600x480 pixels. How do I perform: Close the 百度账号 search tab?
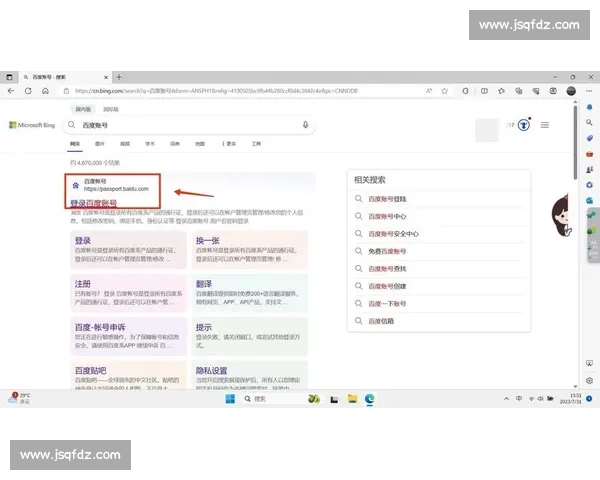point(106,77)
